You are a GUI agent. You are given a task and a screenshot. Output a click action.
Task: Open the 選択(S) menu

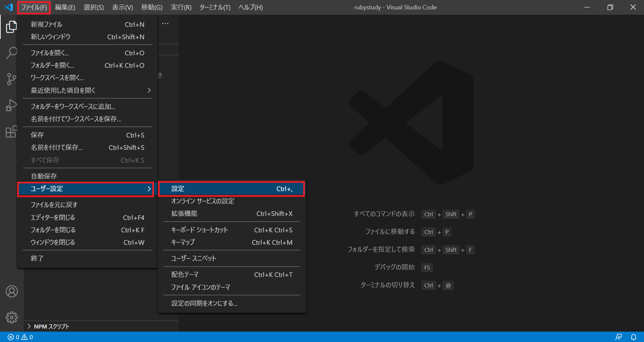click(x=94, y=7)
